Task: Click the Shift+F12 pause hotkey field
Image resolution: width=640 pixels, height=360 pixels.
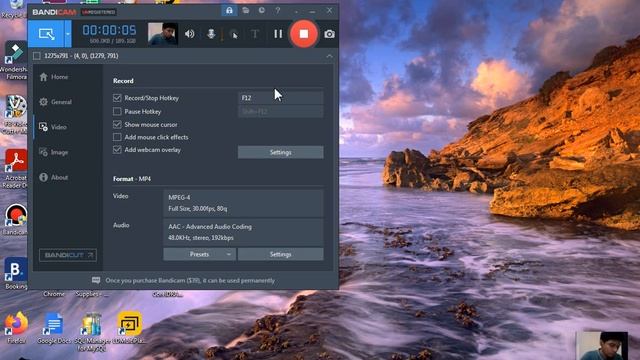Action: point(280,111)
